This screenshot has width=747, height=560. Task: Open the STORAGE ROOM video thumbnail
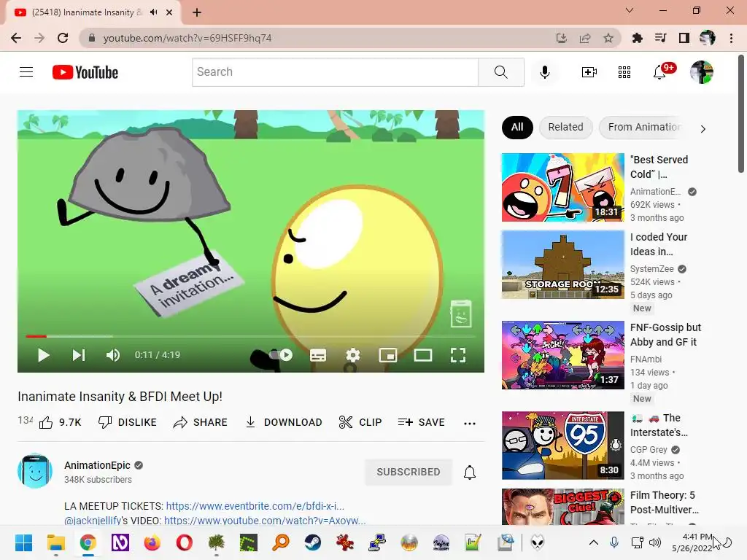coord(562,264)
